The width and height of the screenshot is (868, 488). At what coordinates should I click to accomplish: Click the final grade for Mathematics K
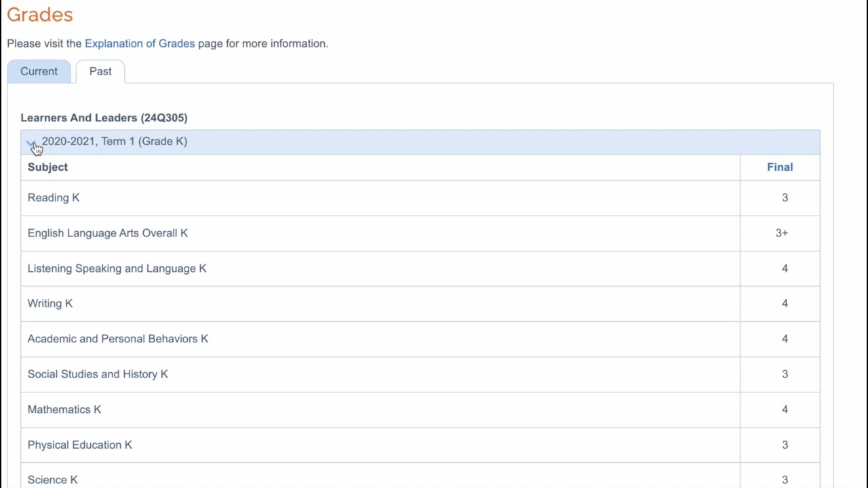point(785,409)
